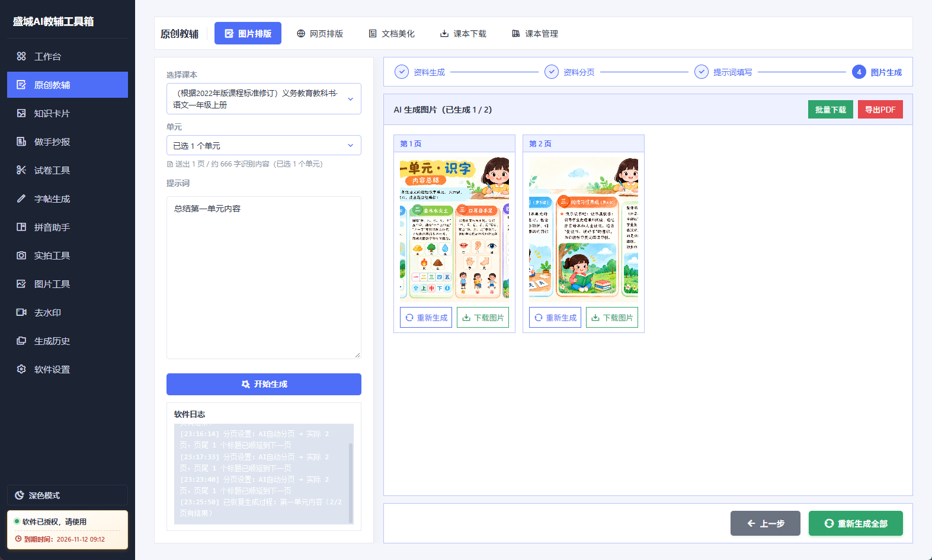Screen dimensions: 932x560
Task: Open 字帖生成 pen entry
Action: point(68,199)
